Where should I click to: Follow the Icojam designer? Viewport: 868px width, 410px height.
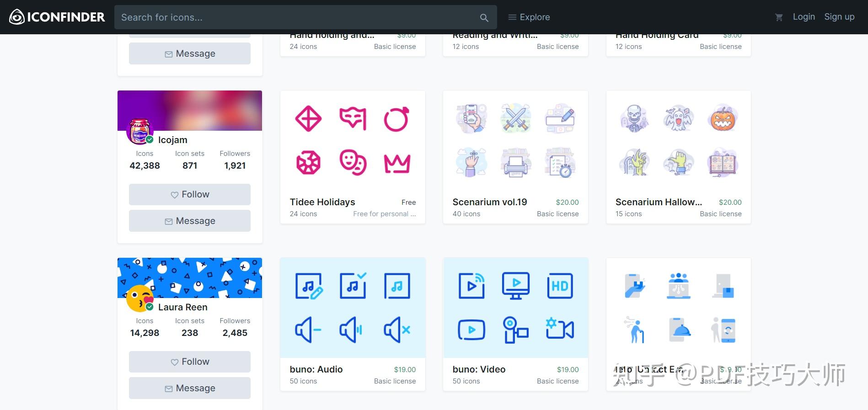tap(190, 195)
